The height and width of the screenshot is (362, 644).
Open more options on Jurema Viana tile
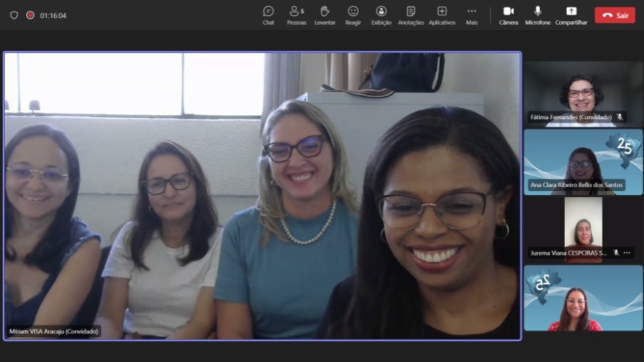click(627, 252)
